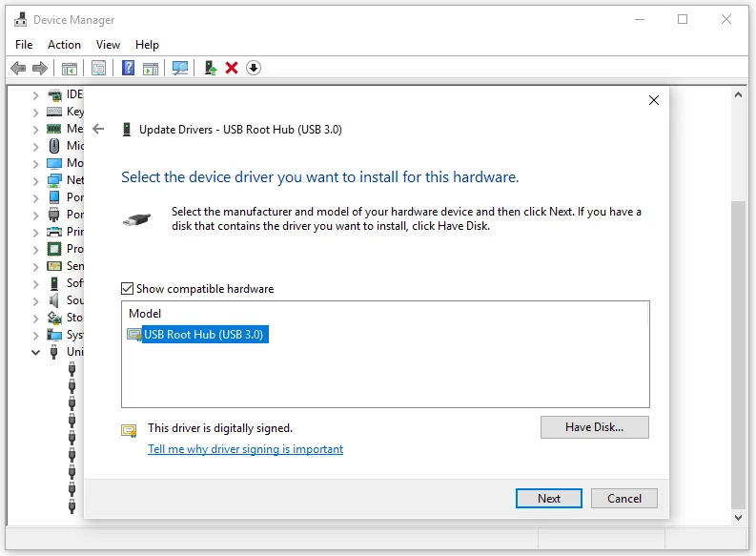Viewport: 756px width, 556px height.
Task: Open 'Tell me why driver signing is important' link
Action: [x=245, y=449]
